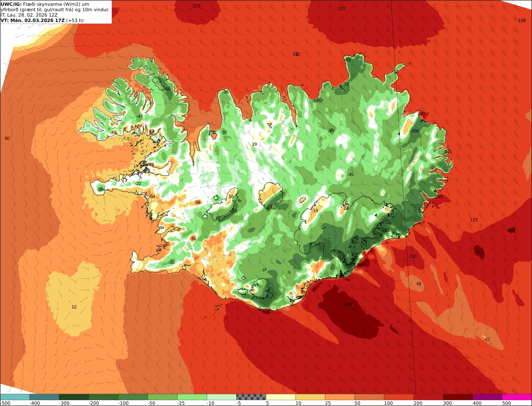This screenshot has width=532, height=406.
Task: Choose the red-orange 100 to 200 swatch
Action: pyautogui.click(x=399, y=397)
